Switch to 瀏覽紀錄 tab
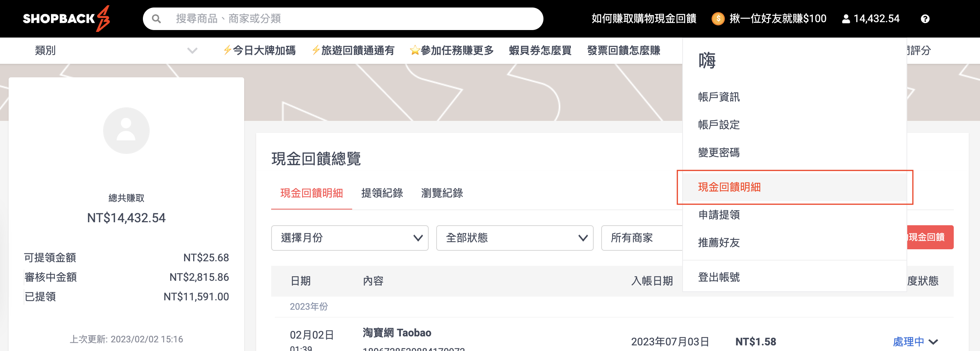The image size is (980, 351). 442,193
